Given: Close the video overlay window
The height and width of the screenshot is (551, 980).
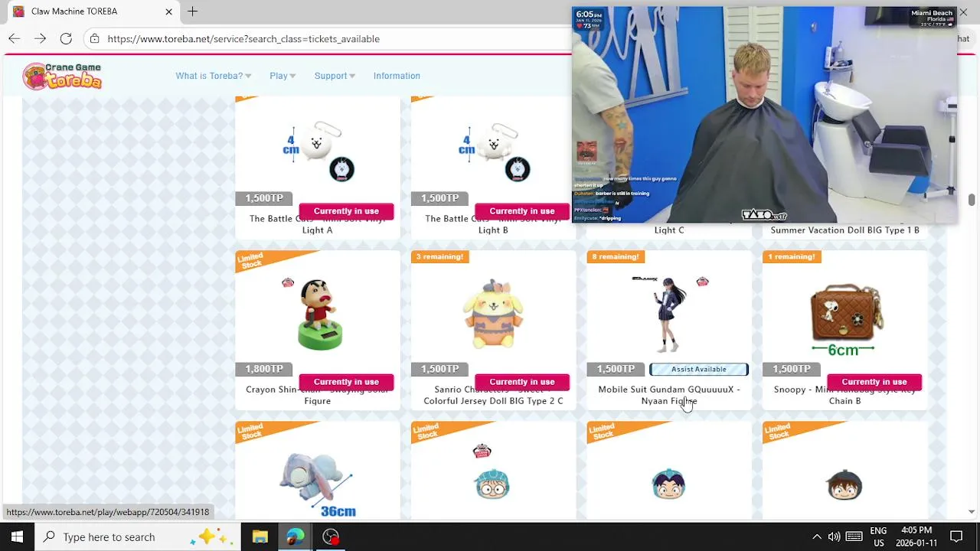Looking at the screenshot, I should [963, 12].
